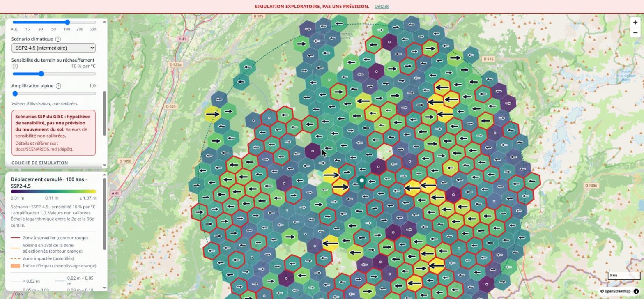Open the Scénario climatique dropdown
The width and height of the screenshot is (644, 299).
(53, 48)
